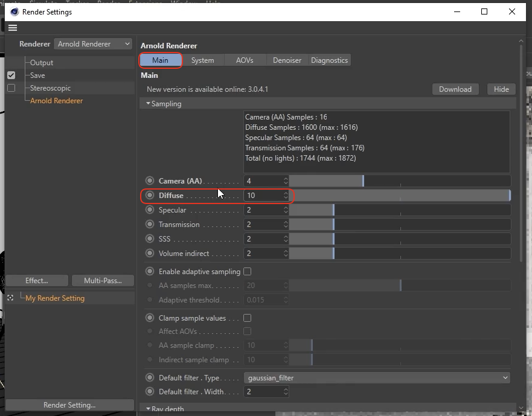Click the SSS slider

[x=400, y=239]
